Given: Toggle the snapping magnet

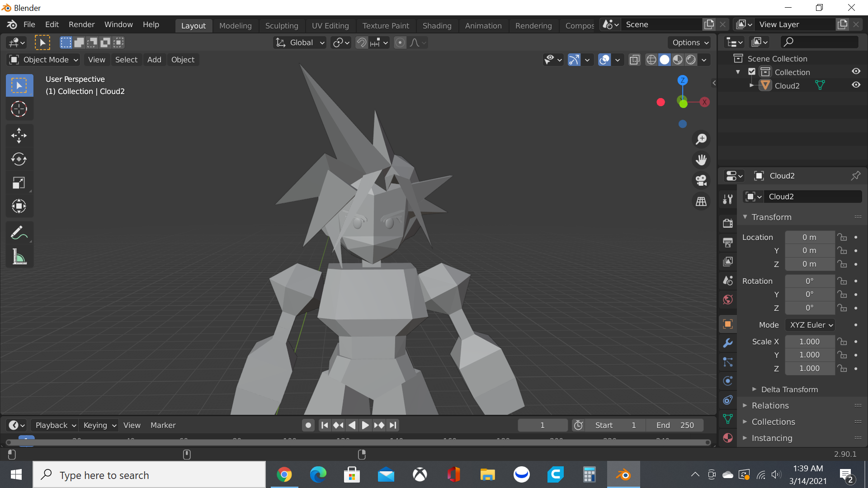Looking at the screenshot, I should [x=361, y=42].
